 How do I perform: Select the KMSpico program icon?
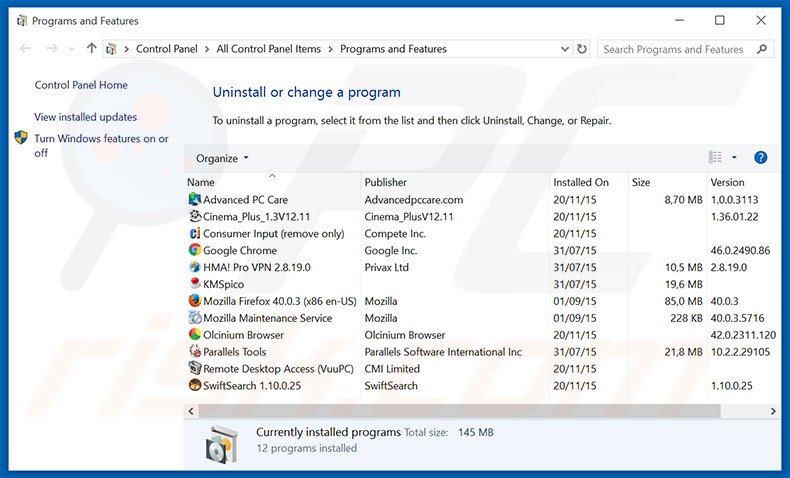tap(195, 285)
